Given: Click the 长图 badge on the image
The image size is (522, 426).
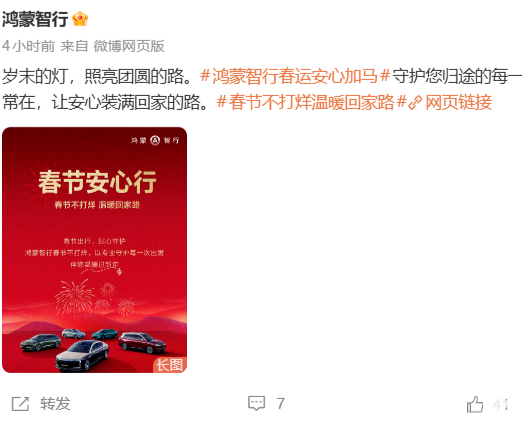Looking at the screenshot, I should pyautogui.click(x=170, y=365).
